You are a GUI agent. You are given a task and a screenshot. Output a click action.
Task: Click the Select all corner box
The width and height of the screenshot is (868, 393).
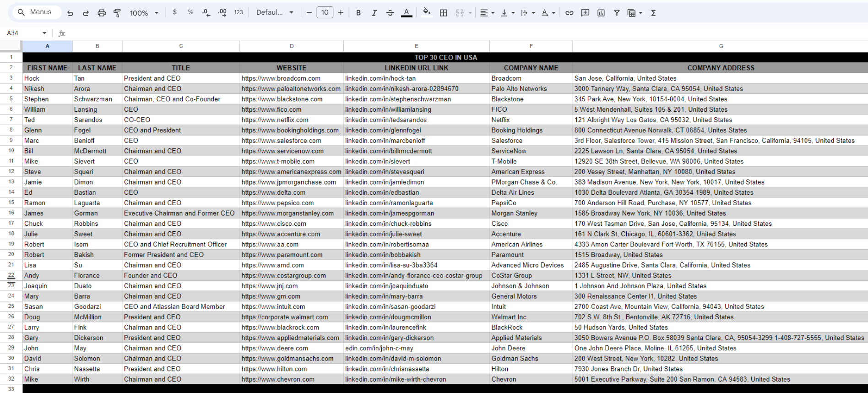(x=11, y=46)
